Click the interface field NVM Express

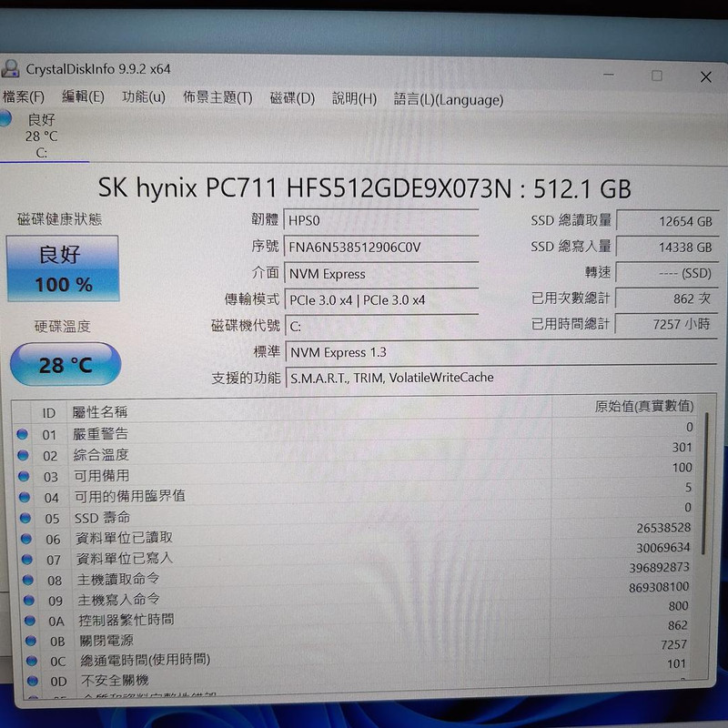[x=381, y=274]
